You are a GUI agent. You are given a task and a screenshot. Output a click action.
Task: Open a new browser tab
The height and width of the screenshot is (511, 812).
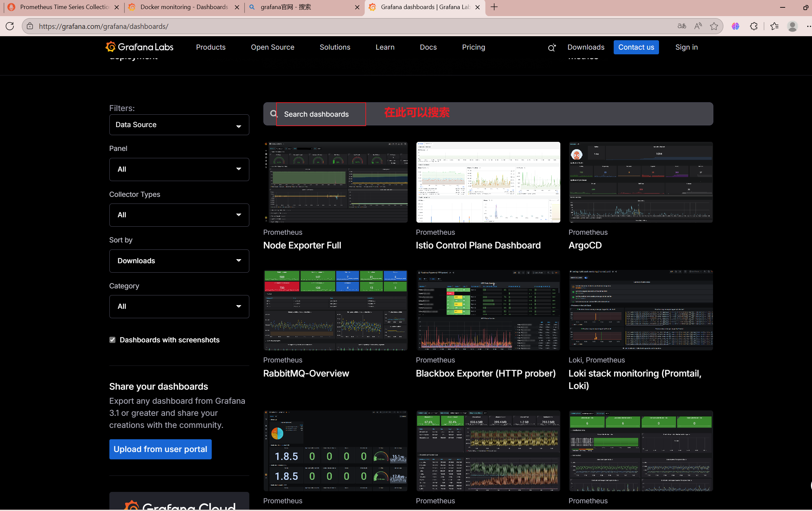pos(494,7)
